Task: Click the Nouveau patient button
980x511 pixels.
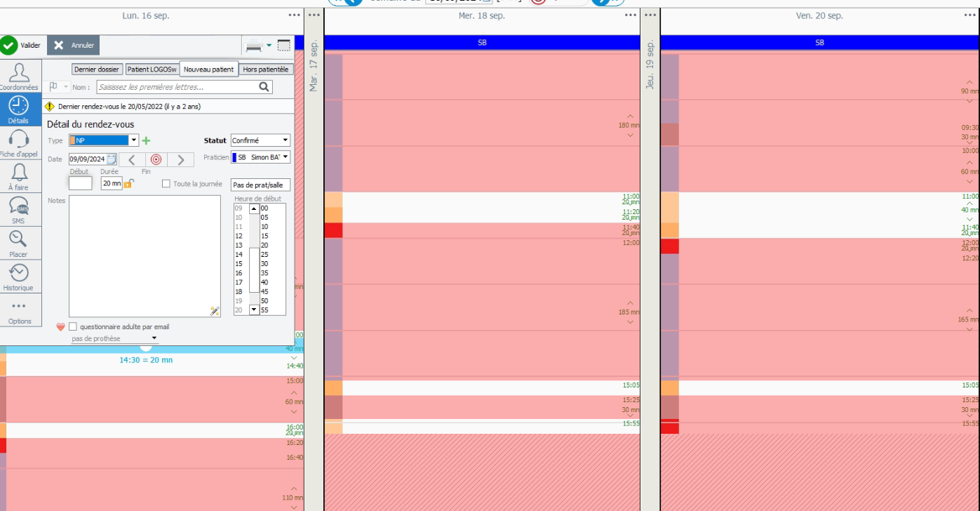Action: pos(208,69)
